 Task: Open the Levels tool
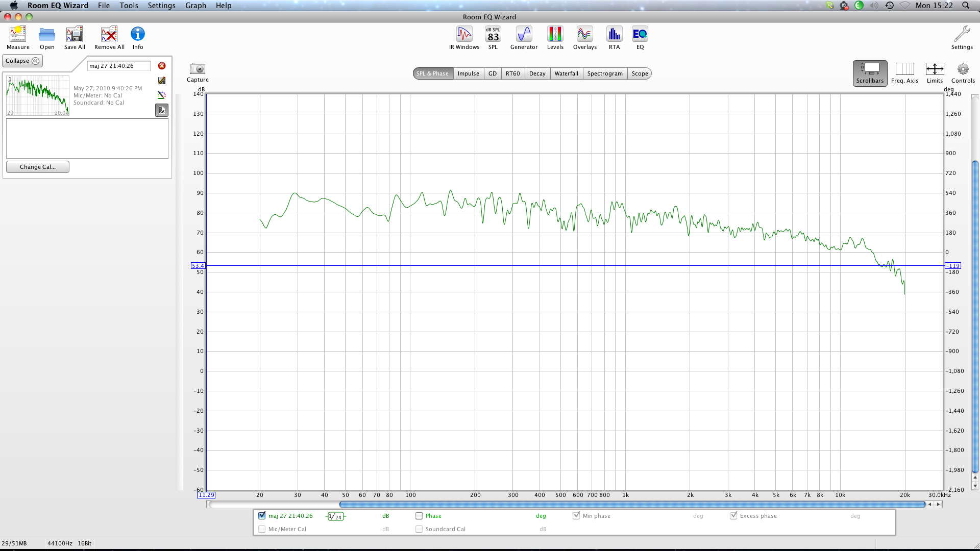click(555, 35)
